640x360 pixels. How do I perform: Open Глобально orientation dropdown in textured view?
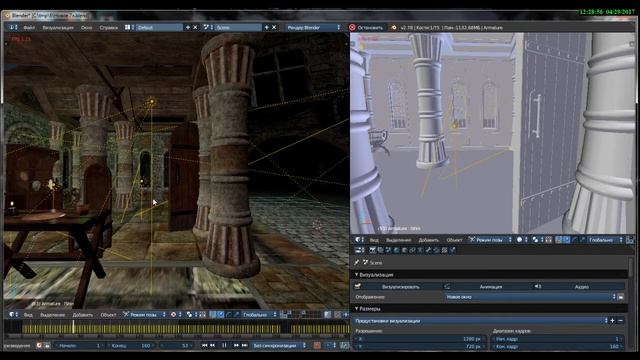click(257, 314)
